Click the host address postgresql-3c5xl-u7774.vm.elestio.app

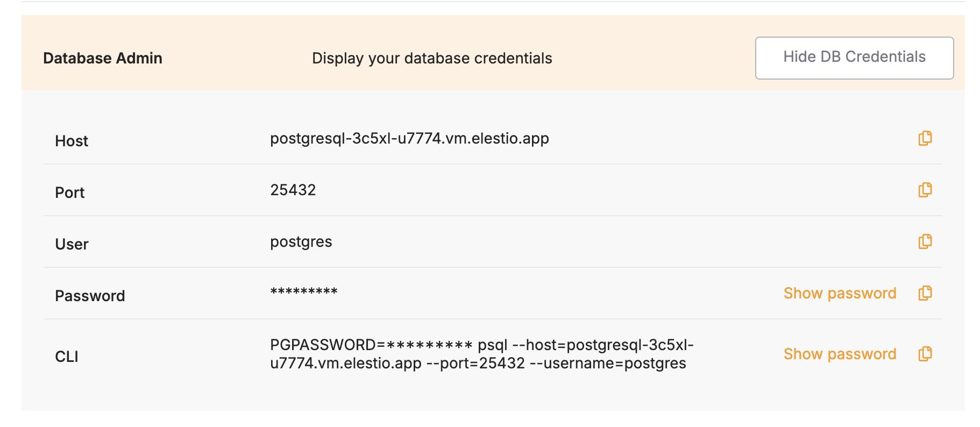409,138
